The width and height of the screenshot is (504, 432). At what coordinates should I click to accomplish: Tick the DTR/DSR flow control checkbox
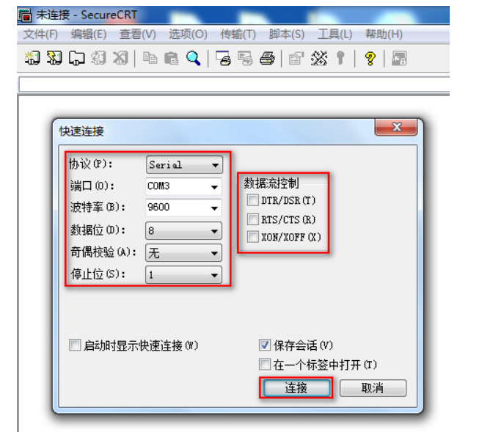point(252,200)
